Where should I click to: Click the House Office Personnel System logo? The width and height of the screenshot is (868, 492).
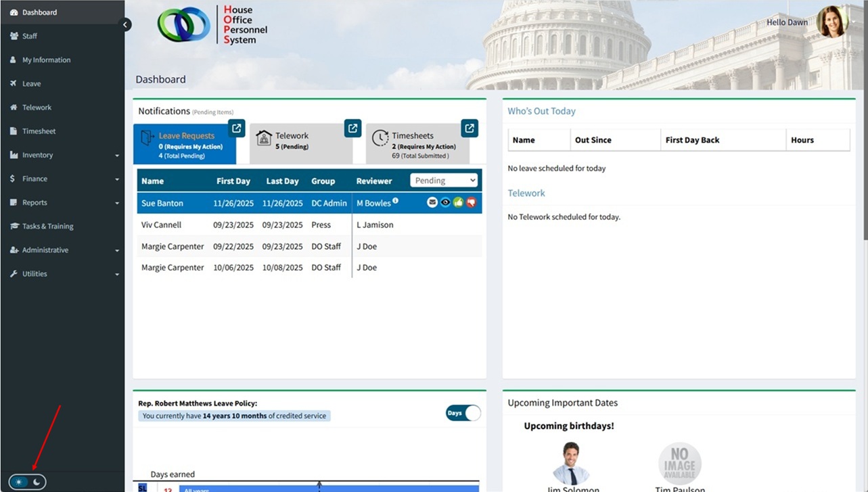pos(212,25)
